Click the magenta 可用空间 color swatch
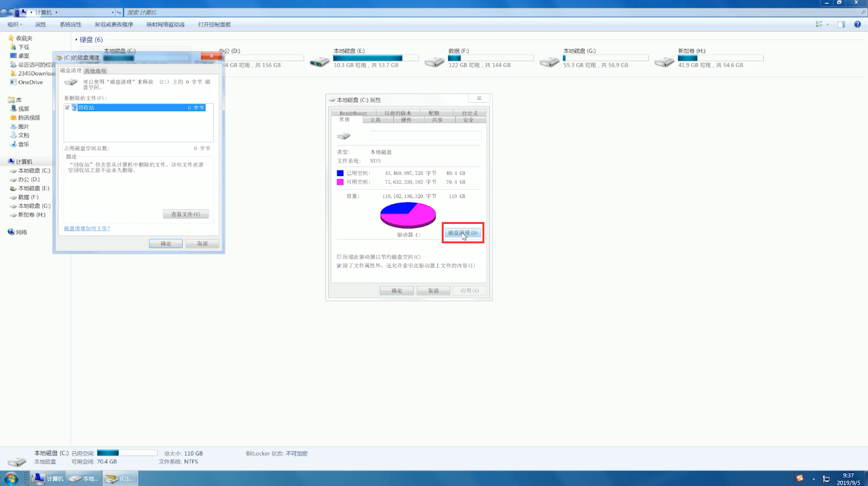The width and height of the screenshot is (868, 486). [x=340, y=182]
